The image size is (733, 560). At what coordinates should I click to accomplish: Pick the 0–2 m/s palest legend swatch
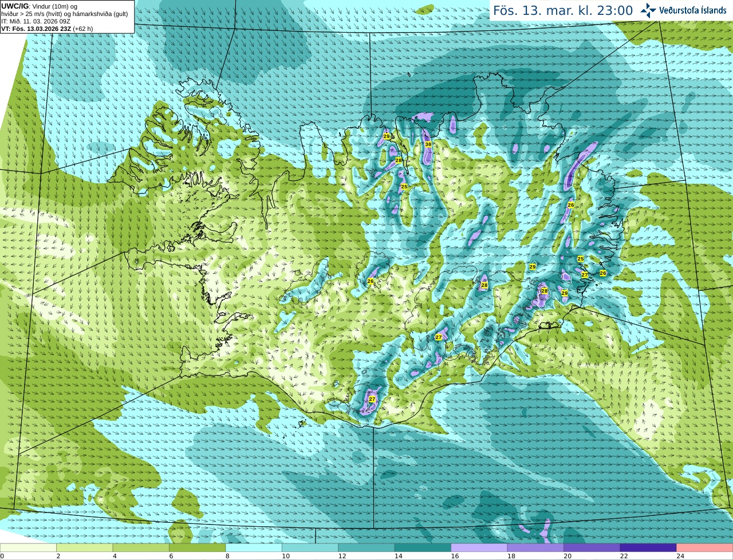[x=29, y=548]
